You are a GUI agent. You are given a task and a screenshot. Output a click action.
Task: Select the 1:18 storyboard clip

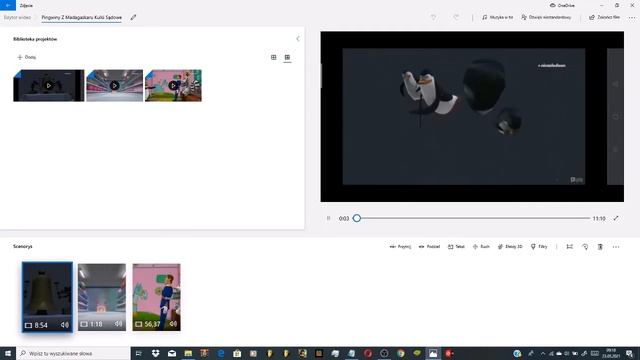click(102, 297)
